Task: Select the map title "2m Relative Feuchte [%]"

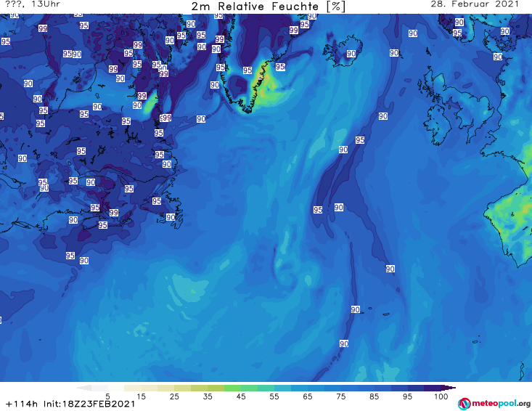Action: pos(269,7)
